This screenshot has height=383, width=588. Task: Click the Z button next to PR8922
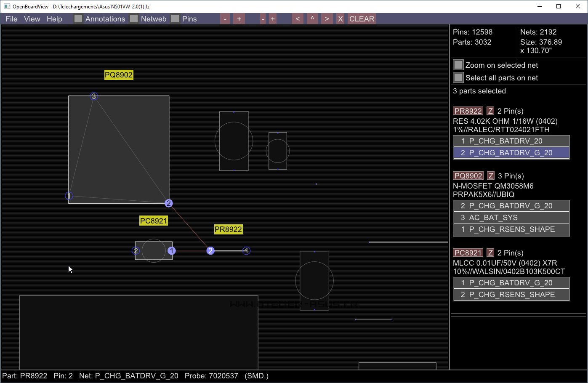[x=490, y=111]
